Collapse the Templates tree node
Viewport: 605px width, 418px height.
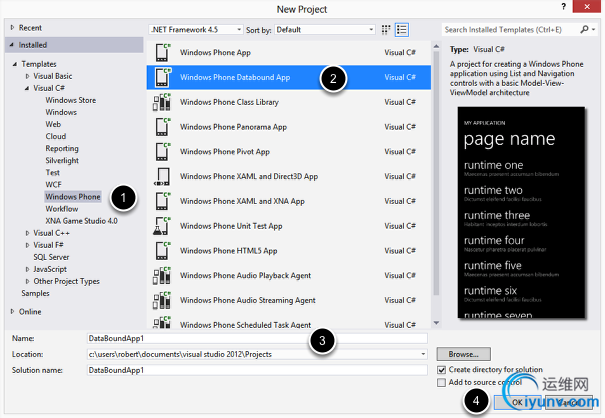15,64
